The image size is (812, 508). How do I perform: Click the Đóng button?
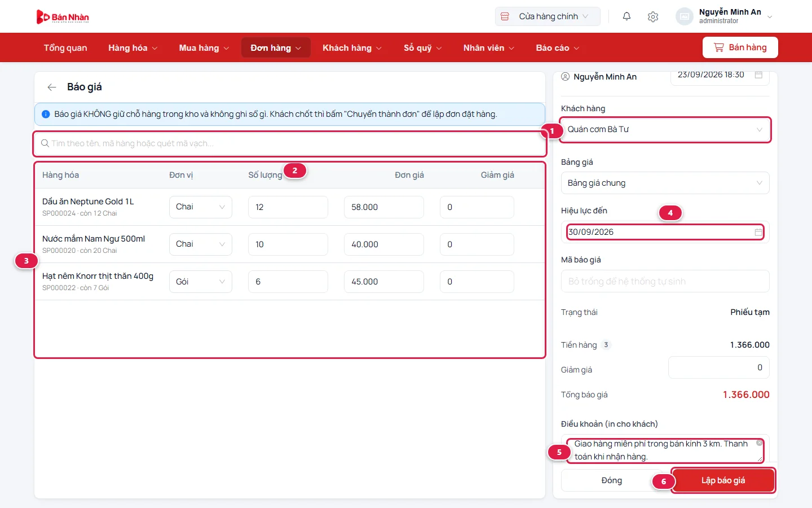(x=612, y=480)
